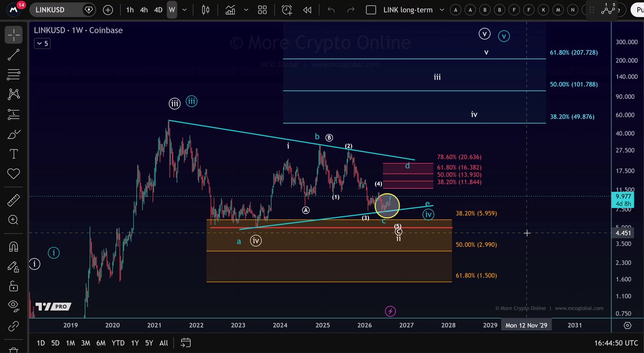Open the go to date calendar
The image size is (644, 353).
(186, 342)
